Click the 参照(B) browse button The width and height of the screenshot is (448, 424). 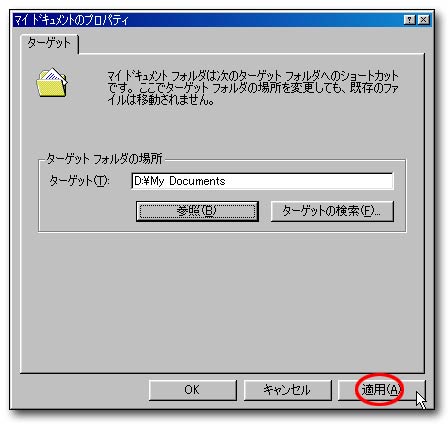197,211
